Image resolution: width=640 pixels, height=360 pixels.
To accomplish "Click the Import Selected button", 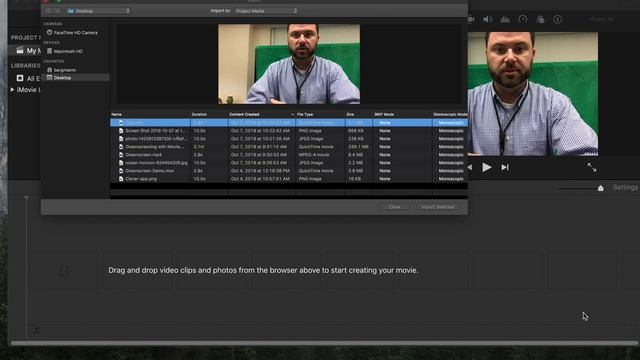I will 438,207.
